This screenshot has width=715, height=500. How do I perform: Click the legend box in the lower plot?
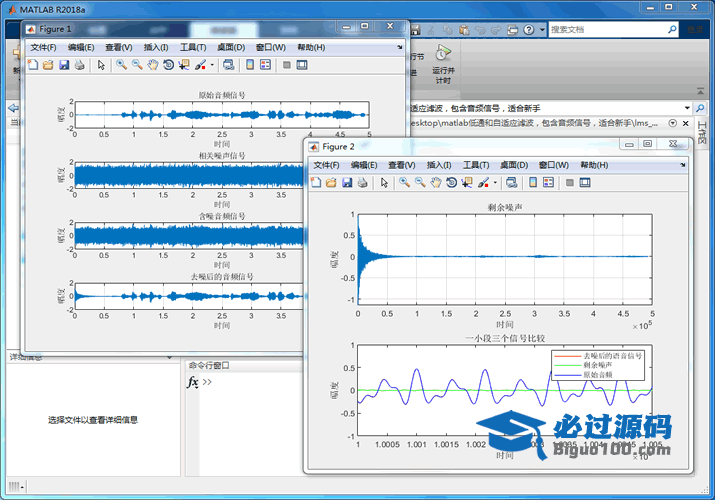coord(598,363)
